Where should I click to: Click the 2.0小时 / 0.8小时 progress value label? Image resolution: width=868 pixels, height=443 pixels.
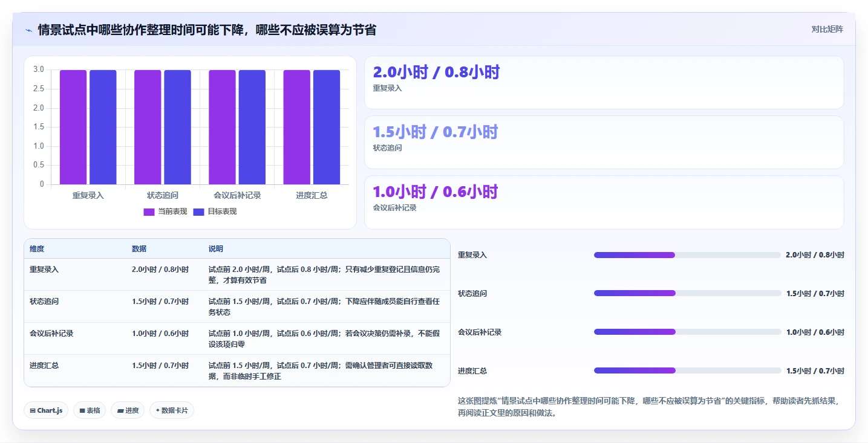pyautogui.click(x=815, y=255)
